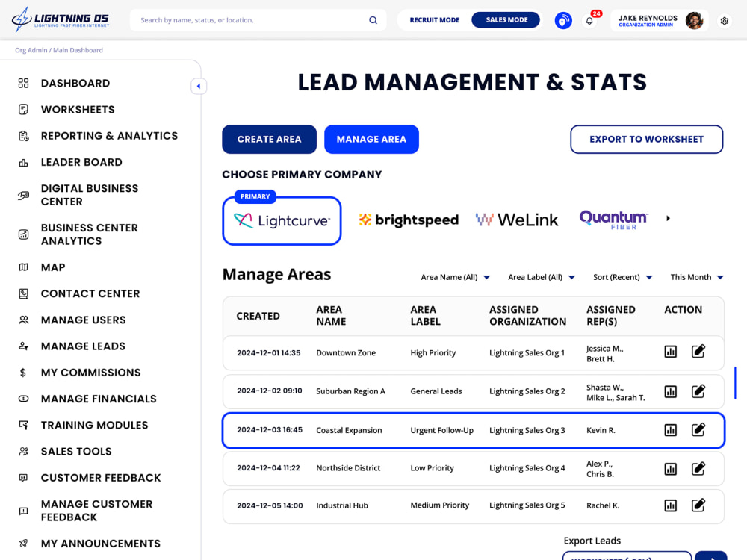Open stats chart for Downtown Zone

(x=670, y=352)
